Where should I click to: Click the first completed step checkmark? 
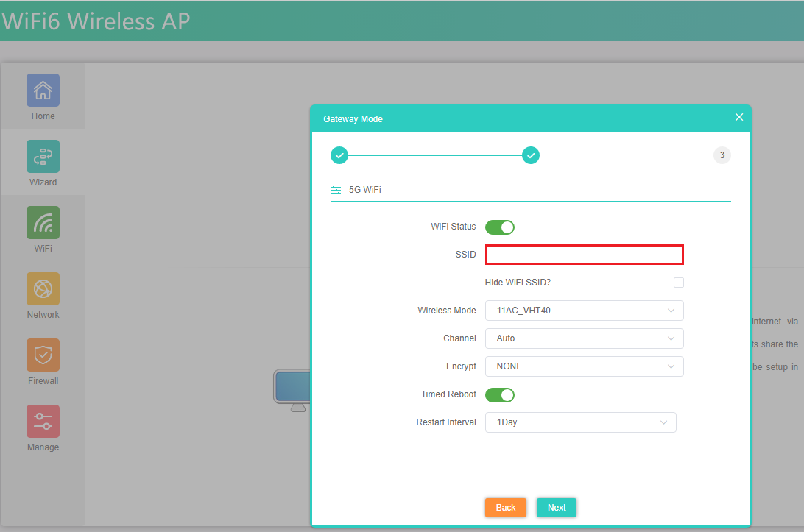pyautogui.click(x=339, y=155)
